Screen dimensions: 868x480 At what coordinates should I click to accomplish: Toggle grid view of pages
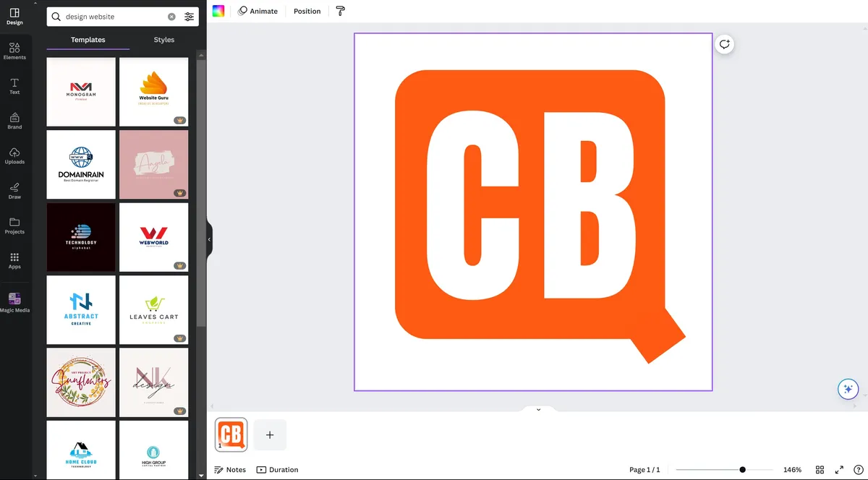coord(820,470)
